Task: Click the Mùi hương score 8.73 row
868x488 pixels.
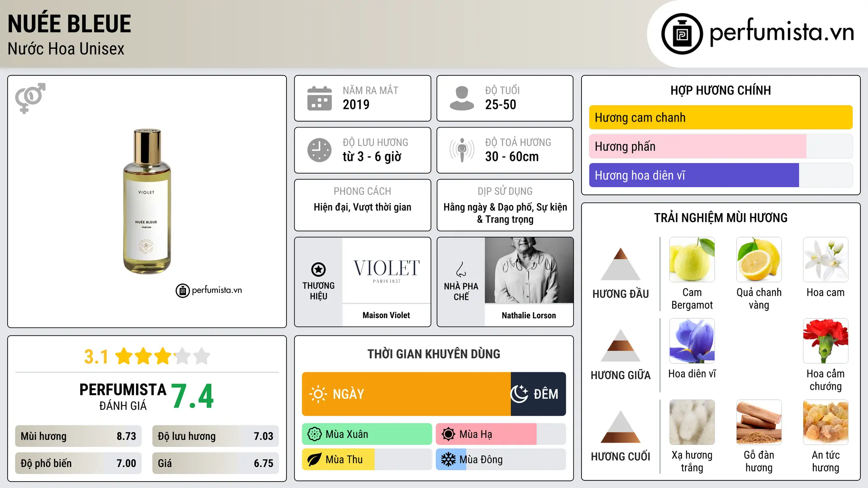Action: click(x=78, y=436)
